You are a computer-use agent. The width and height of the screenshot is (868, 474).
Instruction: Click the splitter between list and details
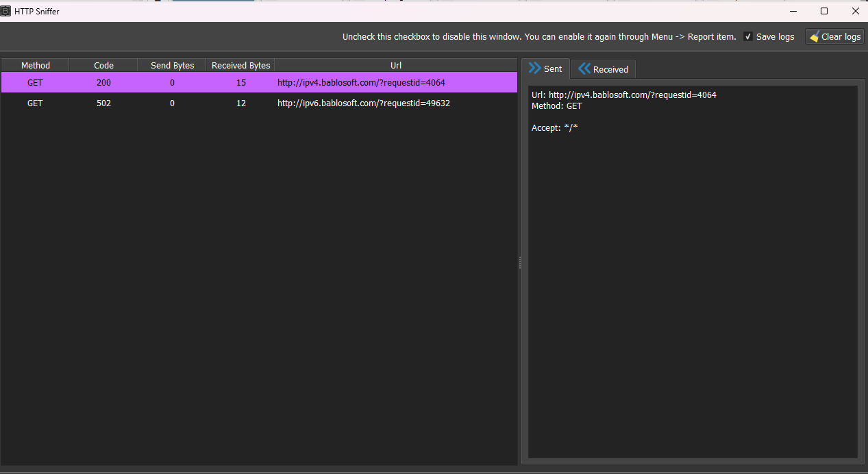click(x=519, y=263)
